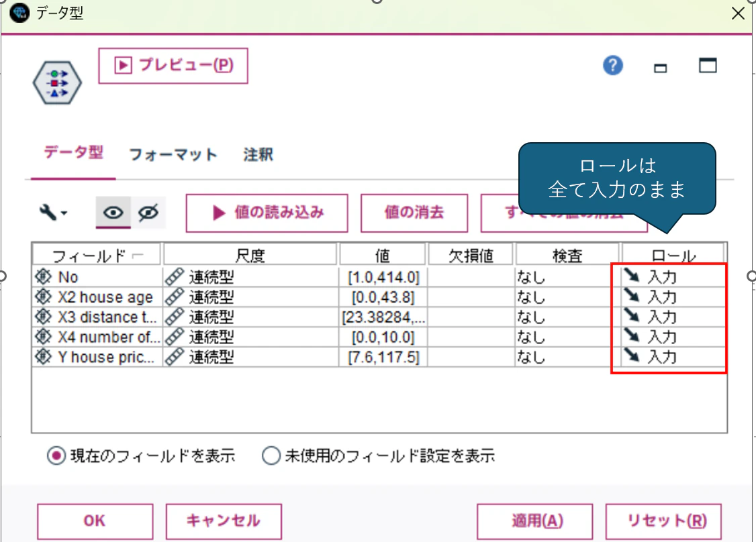Click the 値の消去 button
This screenshot has height=542, width=756.
(414, 213)
